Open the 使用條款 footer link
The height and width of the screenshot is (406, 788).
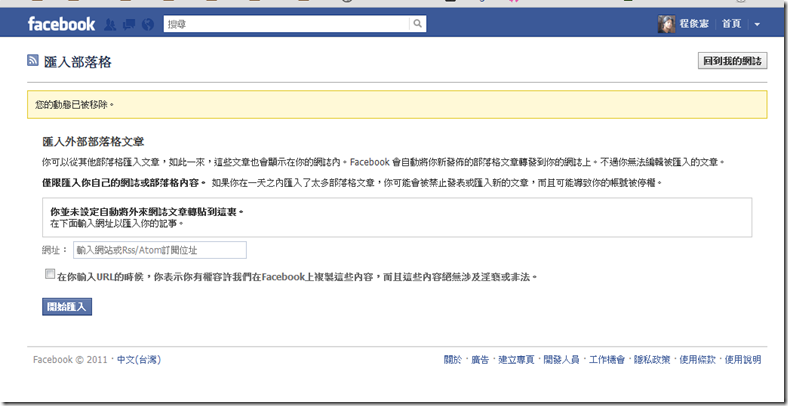697,360
